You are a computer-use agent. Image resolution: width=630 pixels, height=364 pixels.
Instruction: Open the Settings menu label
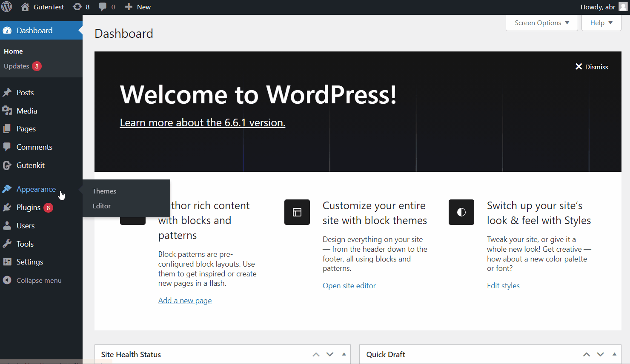click(30, 262)
